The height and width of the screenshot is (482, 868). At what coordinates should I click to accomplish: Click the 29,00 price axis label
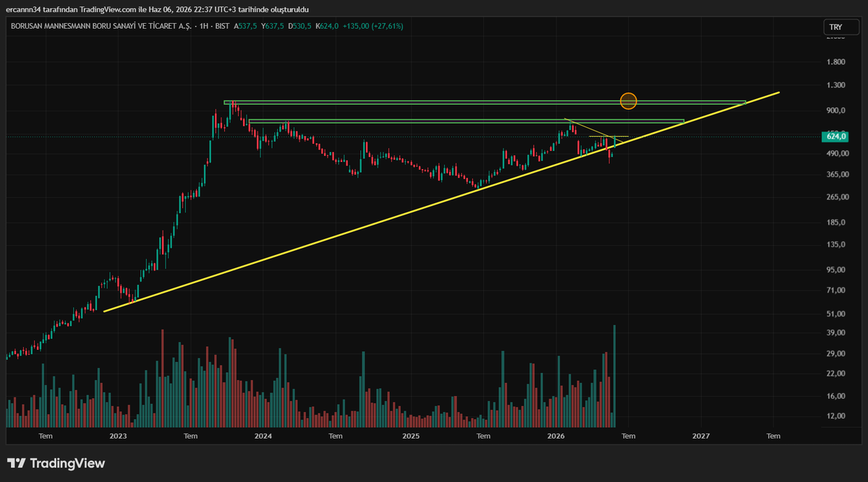pos(835,353)
